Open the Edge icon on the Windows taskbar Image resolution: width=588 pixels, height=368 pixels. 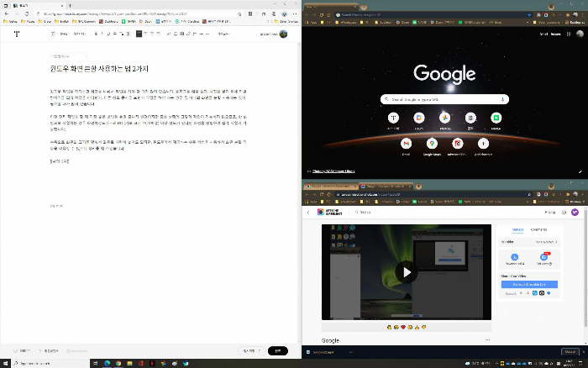click(x=108, y=363)
